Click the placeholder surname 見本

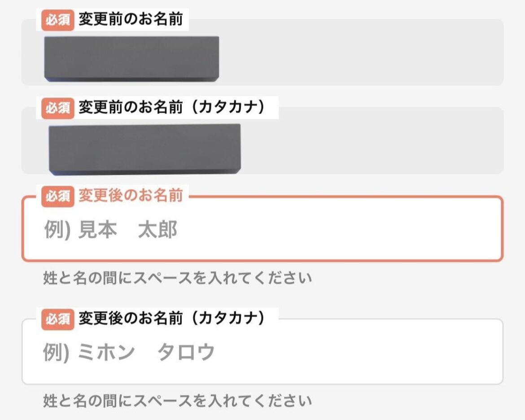pyautogui.click(x=97, y=230)
